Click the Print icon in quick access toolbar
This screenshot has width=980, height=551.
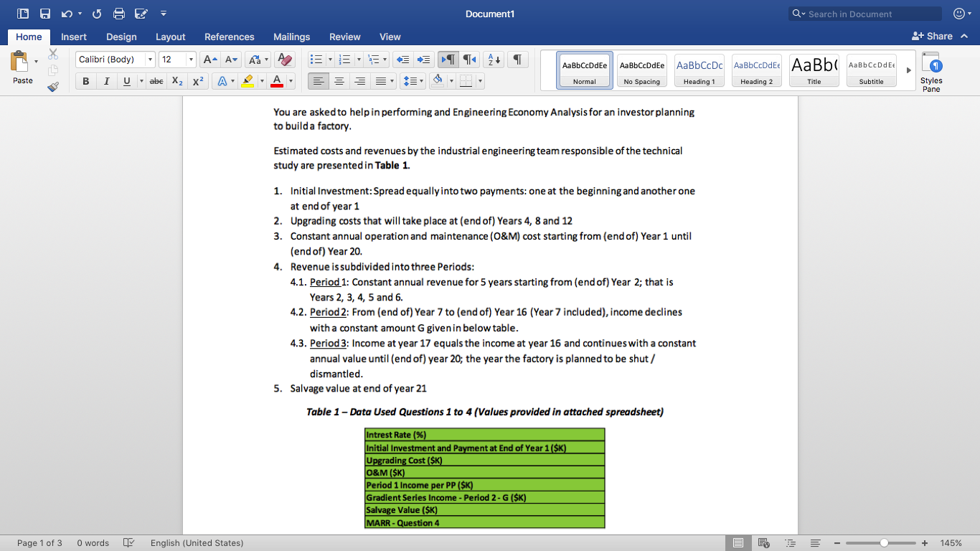119,13
